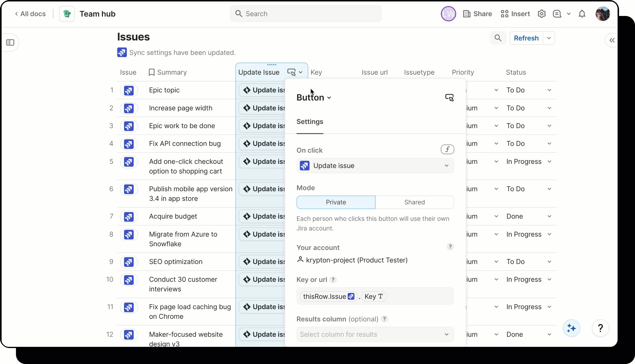Click the Refresh button
Image resolution: width=635 pixels, height=364 pixels.
pyautogui.click(x=526, y=38)
